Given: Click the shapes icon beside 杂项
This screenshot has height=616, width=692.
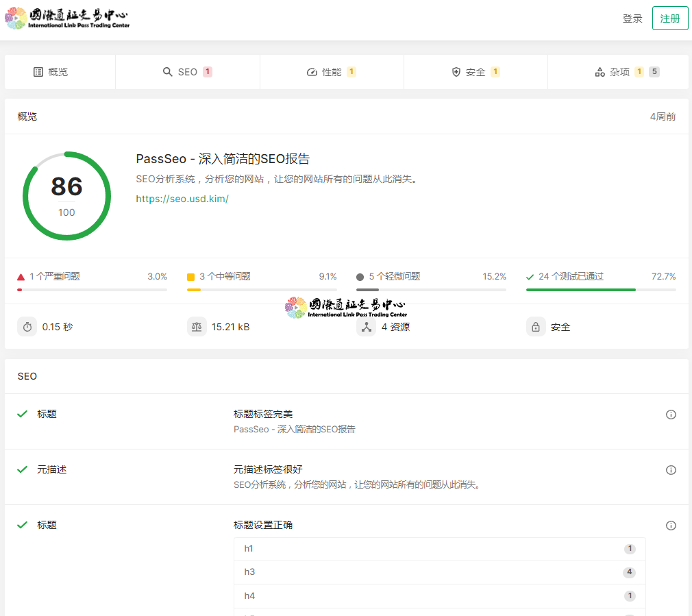Looking at the screenshot, I should (600, 72).
